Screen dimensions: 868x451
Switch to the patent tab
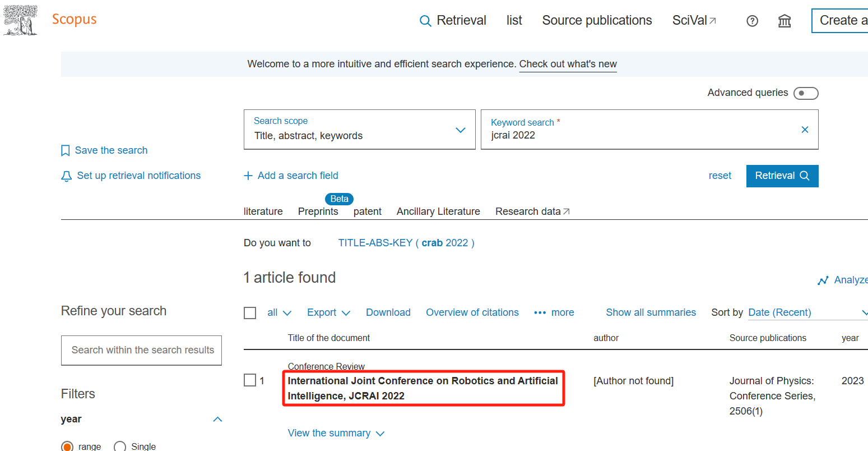(x=367, y=211)
